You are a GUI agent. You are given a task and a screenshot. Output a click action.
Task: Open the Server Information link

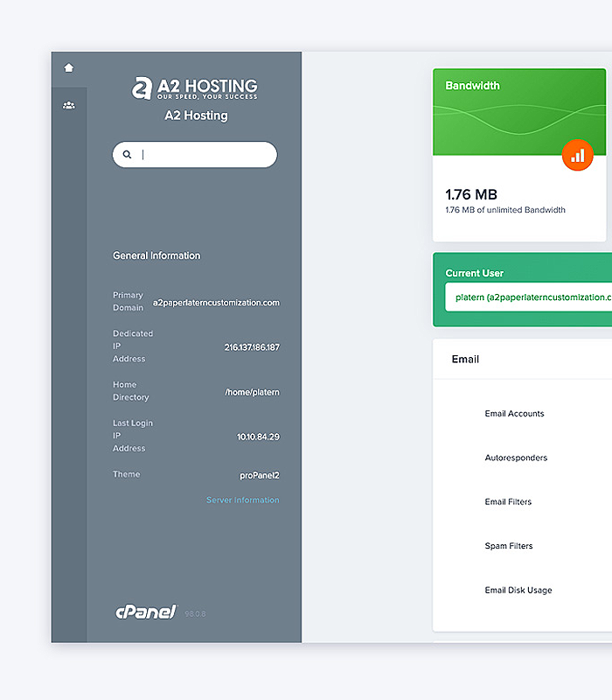(243, 500)
